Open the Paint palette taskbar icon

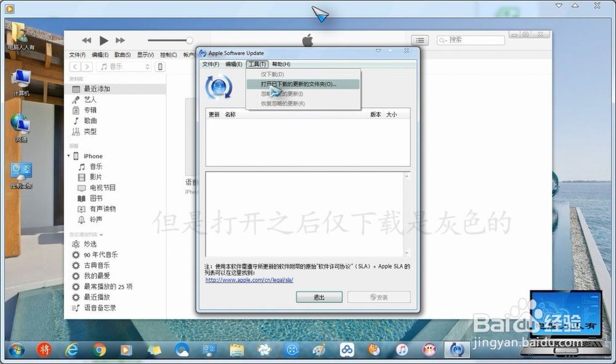[319, 349]
